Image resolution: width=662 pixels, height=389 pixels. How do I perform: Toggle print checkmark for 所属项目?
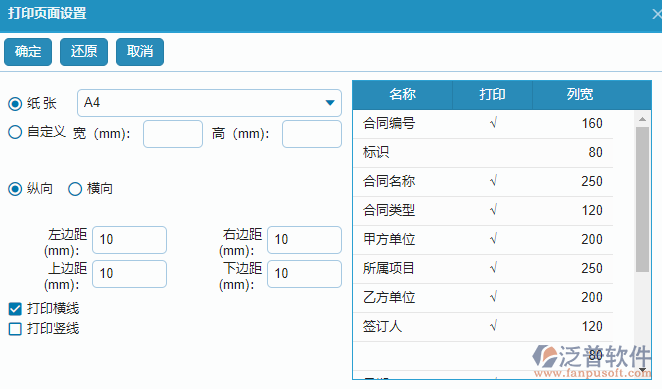pyautogui.click(x=493, y=269)
